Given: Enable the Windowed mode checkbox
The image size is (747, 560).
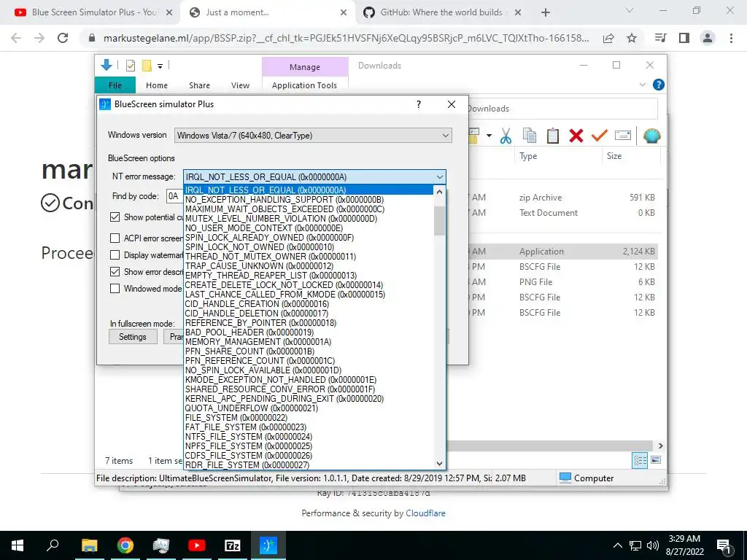Looking at the screenshot, I should (x=115, y=289).
